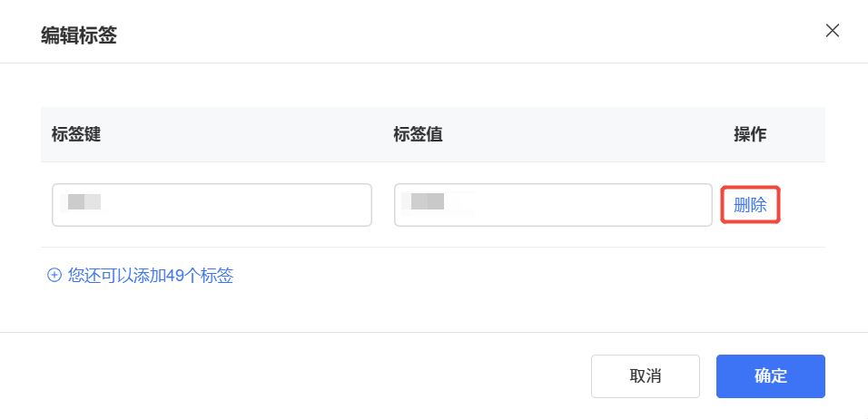Click empty right end of 标签键 input
The height and width of the screenshot is (419, 868).
click(336, 205)
